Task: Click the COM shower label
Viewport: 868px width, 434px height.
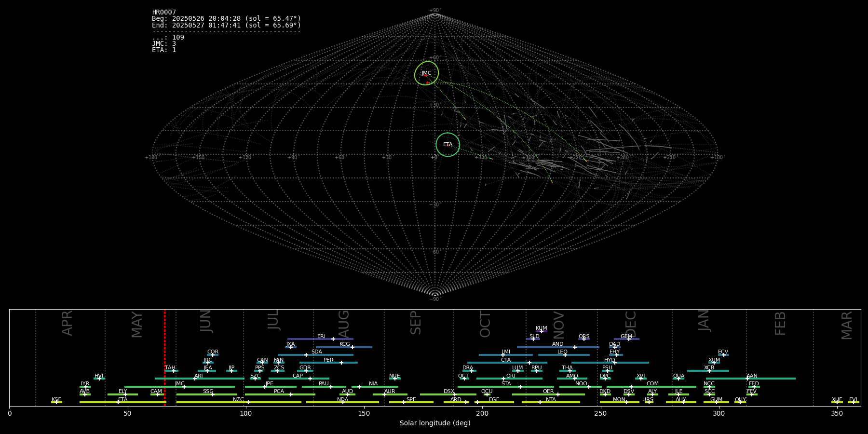Action: [653, 383]
